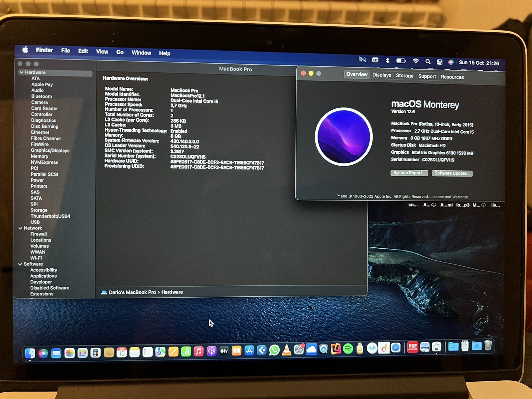Viewport: 532px width, 399px height.
Task: Collapse the Hardware section in sidebar
Action: tap(21, 72)
